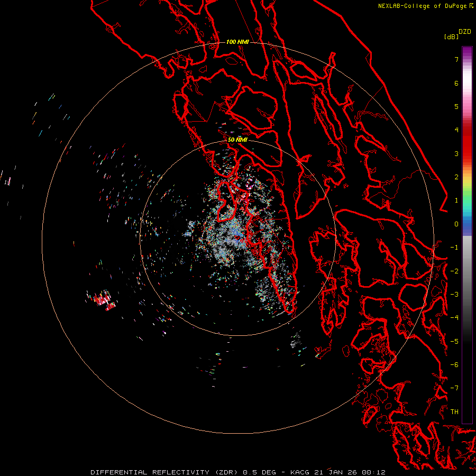Click the TH threshold label on the scale
This screenshot has height=476, width=476.
pyautogui.click(x=454, y=412)
